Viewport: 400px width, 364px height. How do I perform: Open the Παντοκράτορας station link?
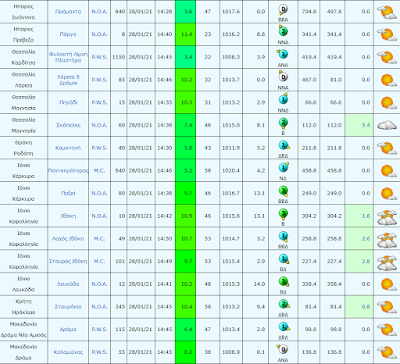click(68, 171)
